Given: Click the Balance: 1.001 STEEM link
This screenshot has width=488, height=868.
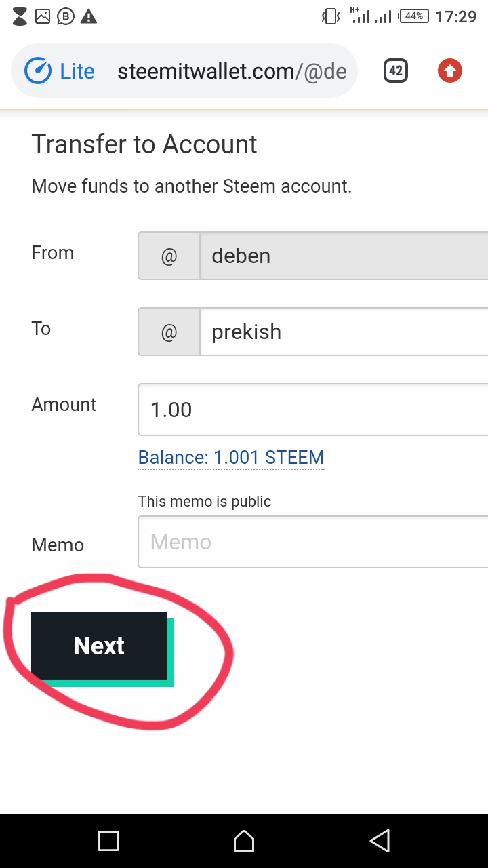Looking at the screenshot, I should (x=230, y=458).
